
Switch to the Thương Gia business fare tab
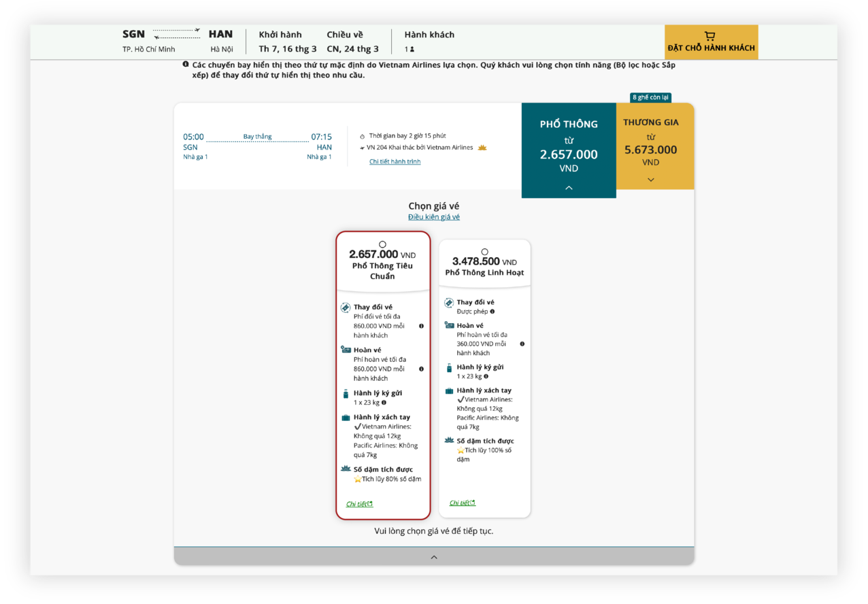651,143
